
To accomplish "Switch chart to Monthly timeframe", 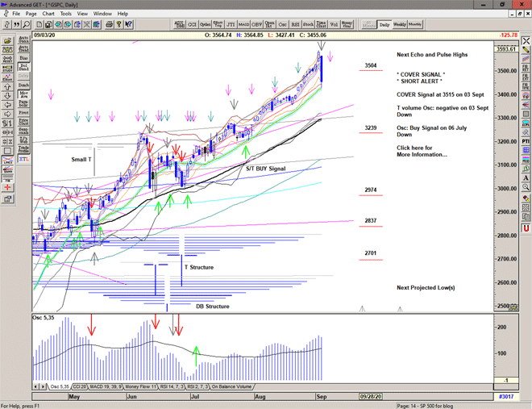I will (415, 25).
